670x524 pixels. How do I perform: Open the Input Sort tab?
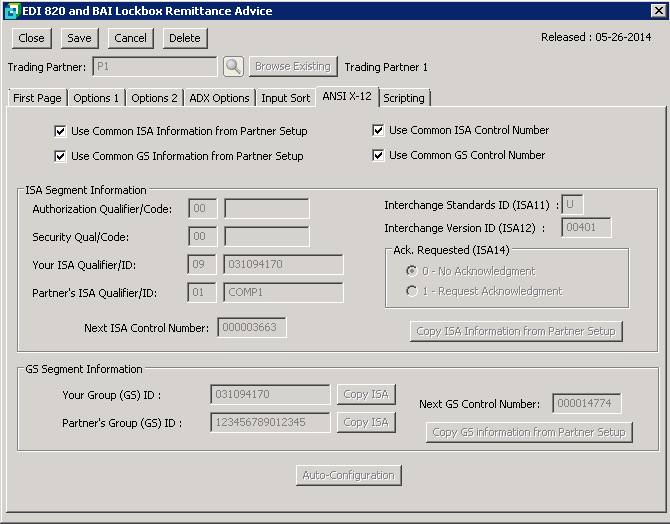pyautogui.click(x=286, y=98)
